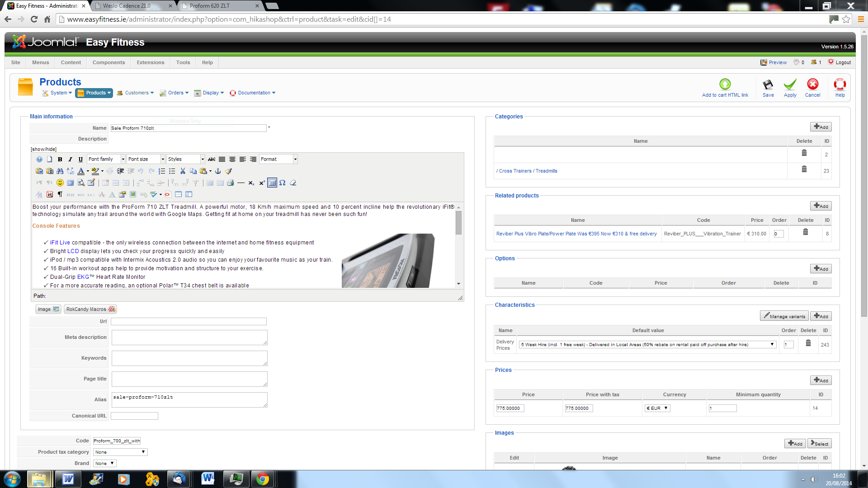Toggle bold formatting in the editor
The height and width of the screenshot is (488, 868).
[60, 159]
